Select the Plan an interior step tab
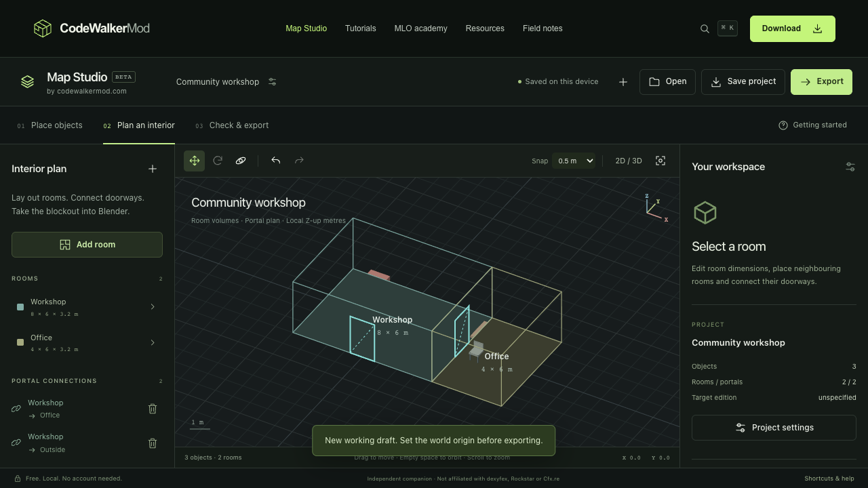The width and height of the screenshot is (868, 488). pos(139,125)
